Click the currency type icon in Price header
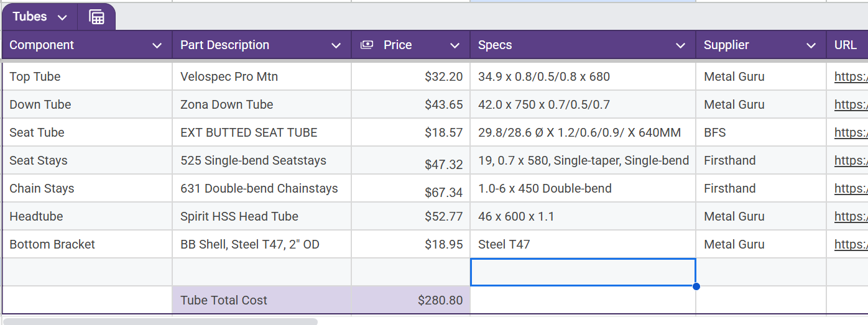The height and width of the screenshot is (325, 868). click(x=367, y=45)
